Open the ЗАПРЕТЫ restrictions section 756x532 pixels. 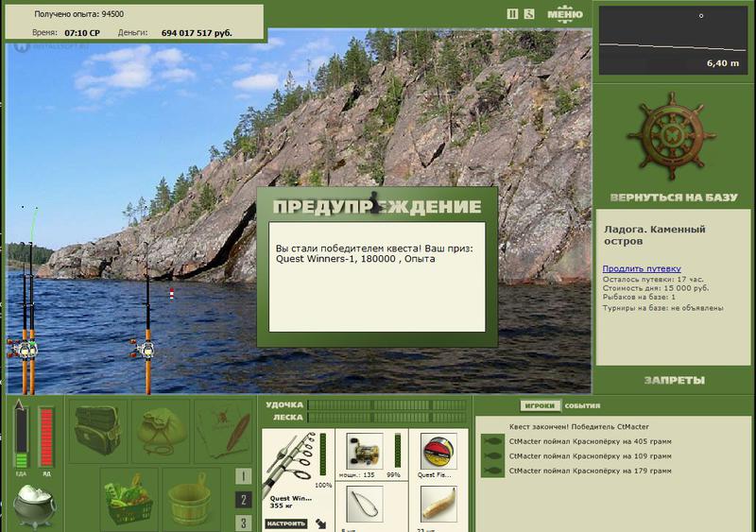[x=674, y=381]
